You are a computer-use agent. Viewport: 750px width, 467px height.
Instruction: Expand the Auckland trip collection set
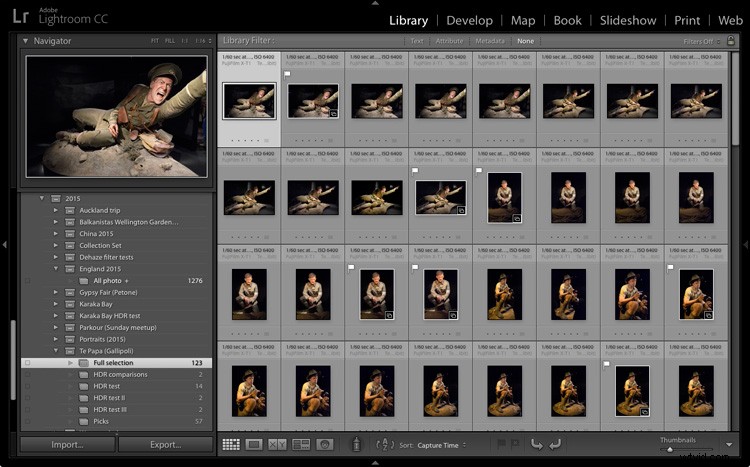(x=55, y=210)
